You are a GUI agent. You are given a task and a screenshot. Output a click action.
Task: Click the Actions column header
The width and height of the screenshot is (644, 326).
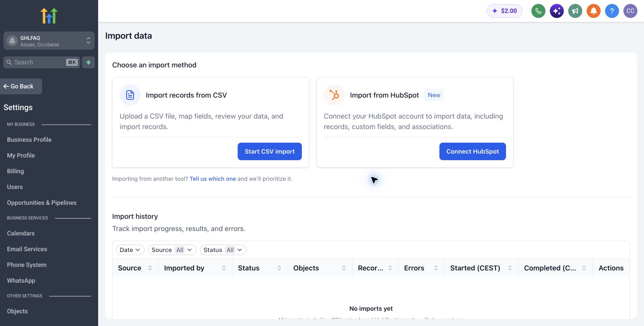611,268
